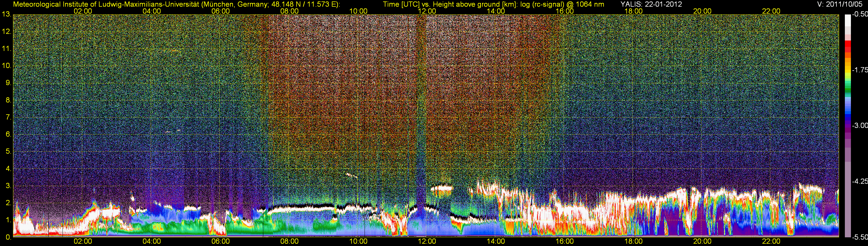Pick the 08:00 label on the bottom time axis
The width and height of the screenshot is (868, 246).
[289, 242]
